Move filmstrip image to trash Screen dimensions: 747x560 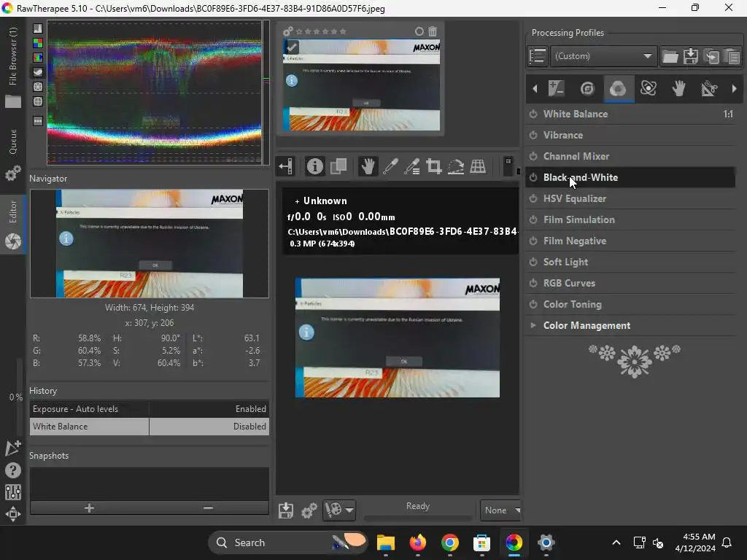[x=433, y=31]
